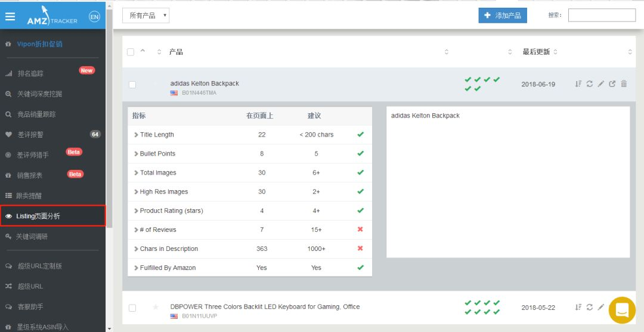
Task: Click the 添加产品 button
Action: [503, 15]
